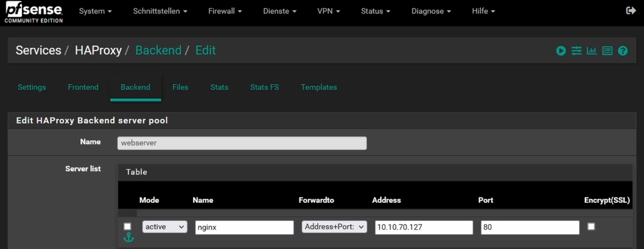Click the Port column header
Viewport: 644px width, 249px height.
(485, 200)
